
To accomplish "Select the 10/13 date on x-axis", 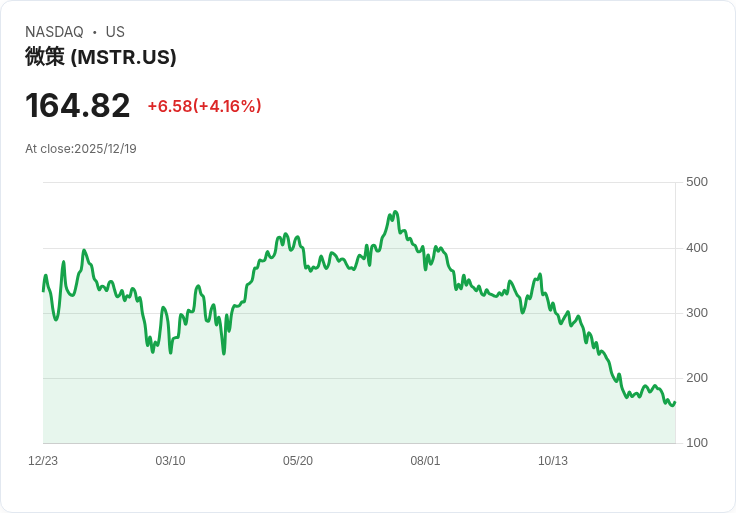I will point(552,461).
